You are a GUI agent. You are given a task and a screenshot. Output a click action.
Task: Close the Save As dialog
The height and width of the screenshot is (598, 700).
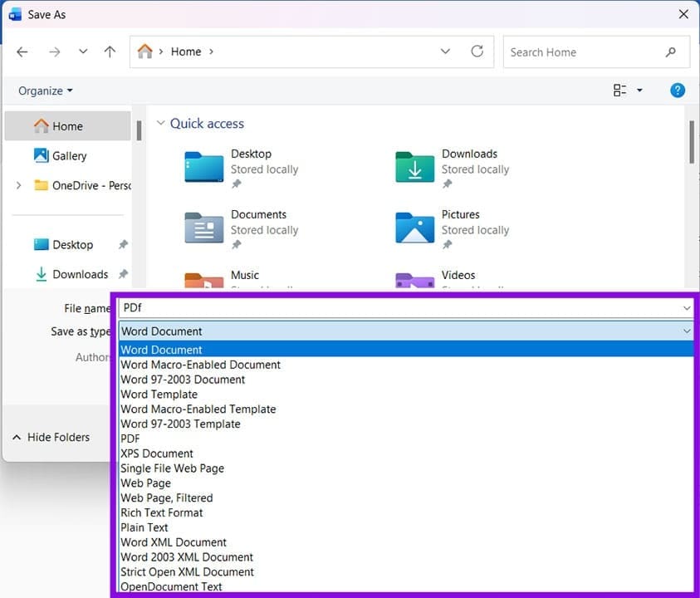683,14
